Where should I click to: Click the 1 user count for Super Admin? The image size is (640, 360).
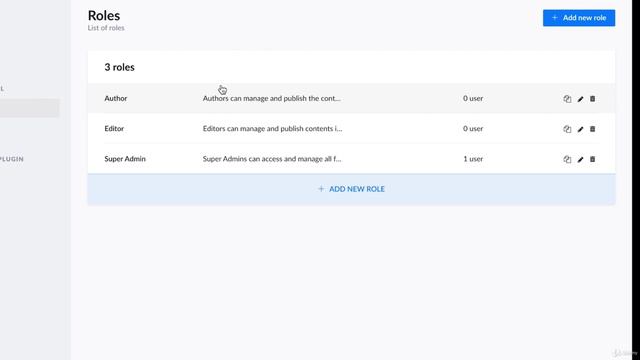[473, 159]
